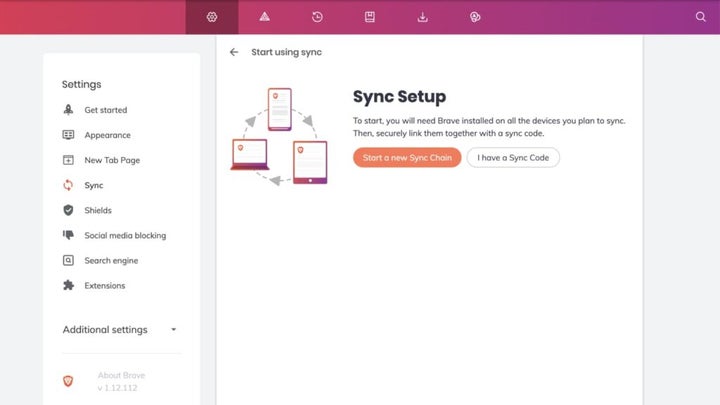This screenshot has width=720, height=405.
Task: Click the Extensions puzzle piece icon
Action: (68, 285)
